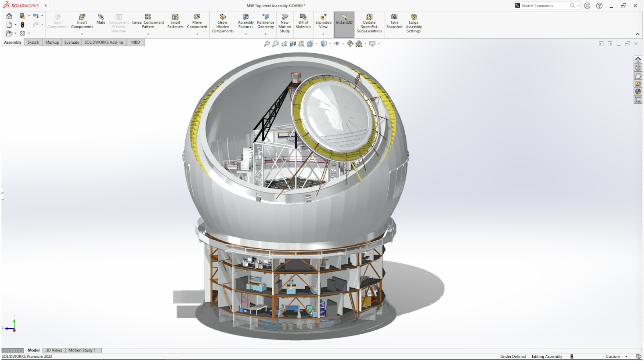Expand the Insert Components dropdown arrow
The height and width of the screenshot is (361, 644).
click(x=82, y=33)
